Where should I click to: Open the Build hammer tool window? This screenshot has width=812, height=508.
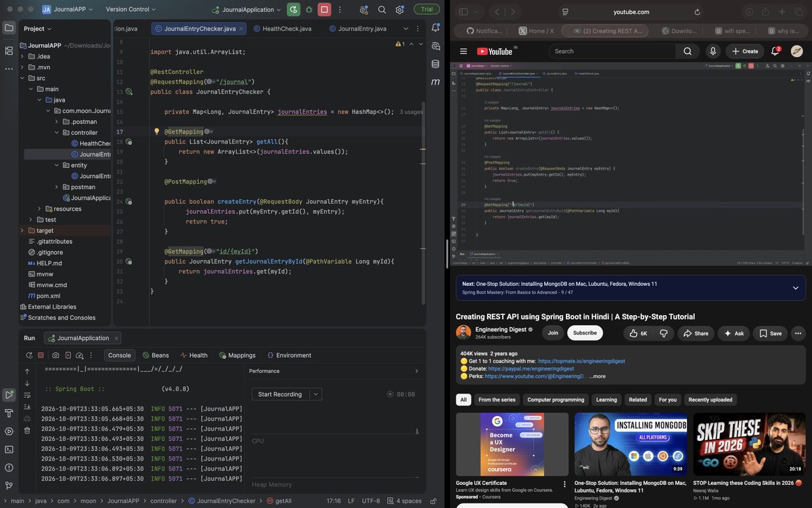click(9, 413)
